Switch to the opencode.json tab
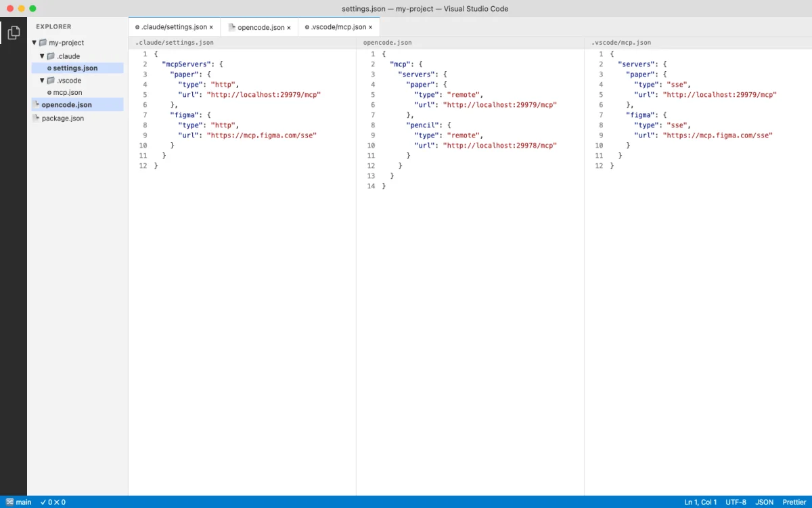 (x=260, y=27)
